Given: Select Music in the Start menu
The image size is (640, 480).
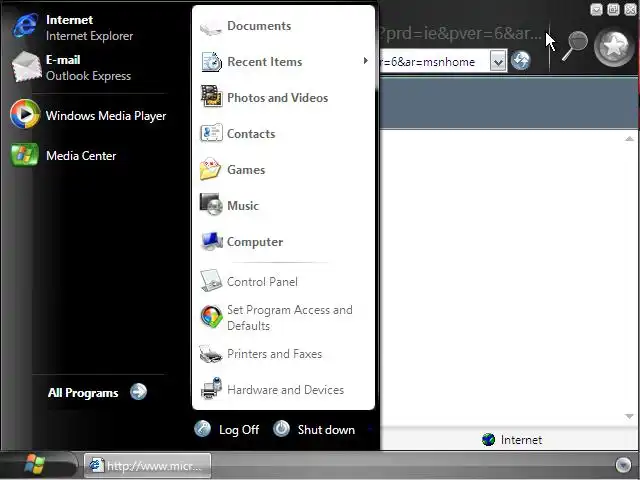Looking at the screenshot, I should pyautogui.click(x=283, y=205).
